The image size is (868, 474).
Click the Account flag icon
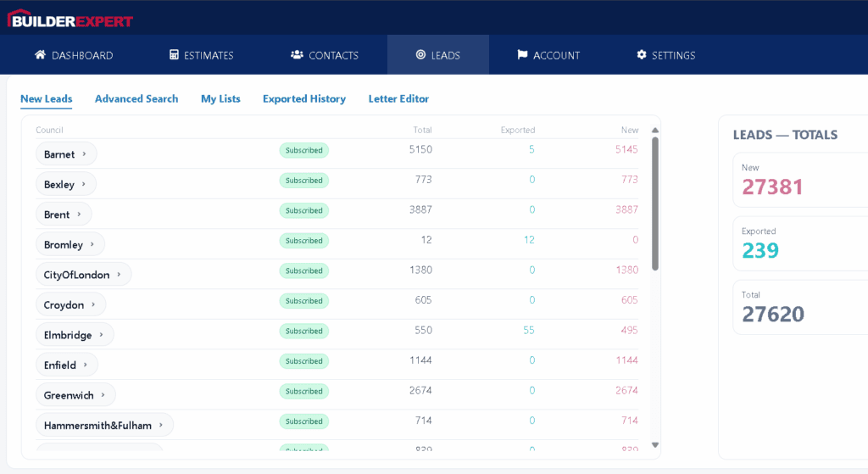[522, 55]
